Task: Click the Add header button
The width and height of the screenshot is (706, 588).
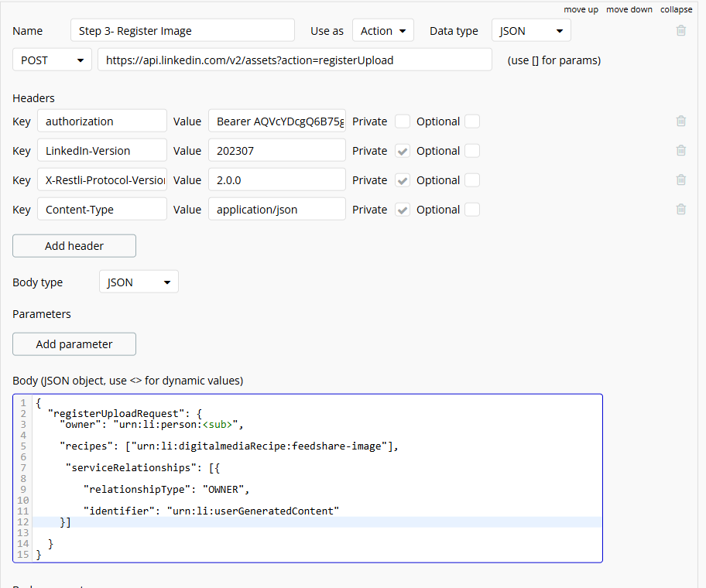Action: [x=74, y=246]
